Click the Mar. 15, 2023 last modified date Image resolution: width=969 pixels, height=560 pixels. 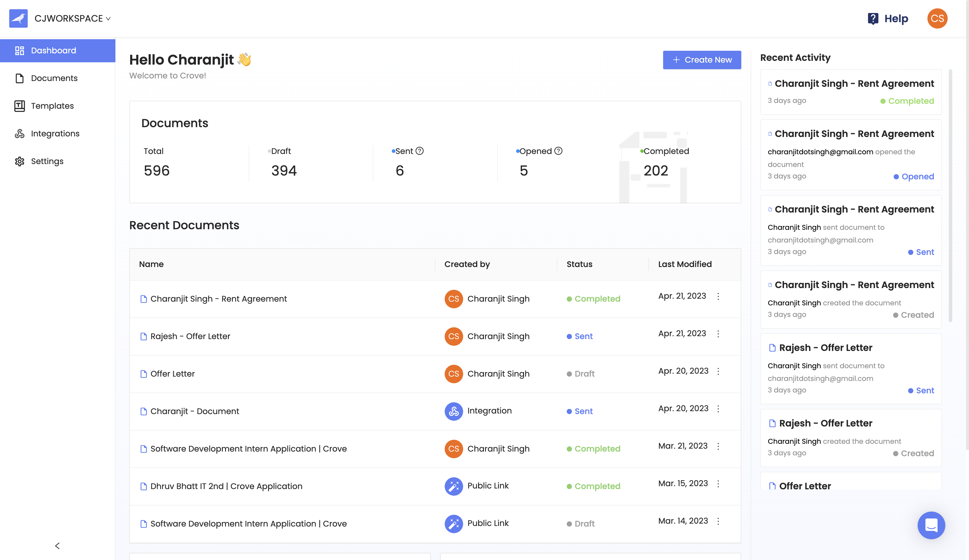pos(683,483)
